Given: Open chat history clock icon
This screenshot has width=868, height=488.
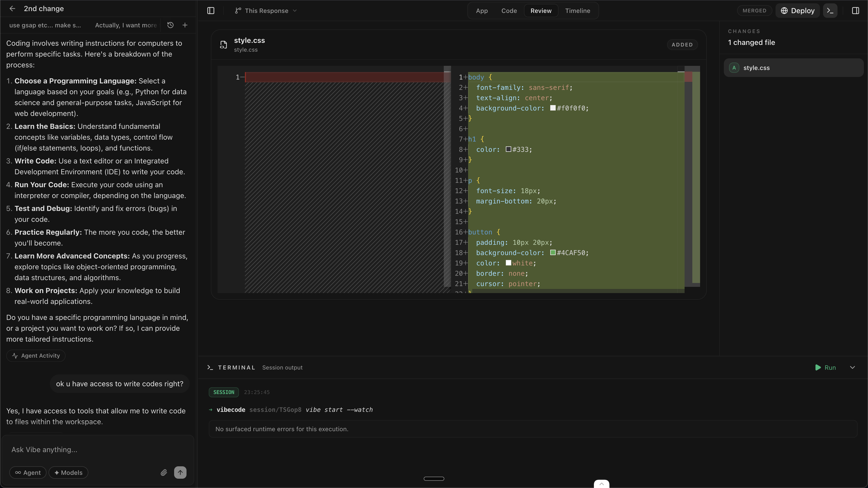Looking at the screenshot, I should click(170, 25).
